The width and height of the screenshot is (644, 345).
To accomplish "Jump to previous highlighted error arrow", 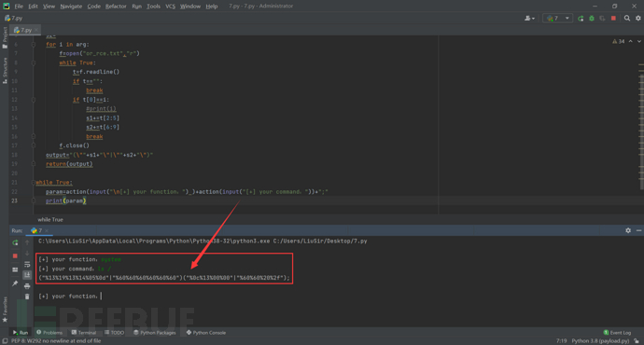I will click(x=630, y=41).
